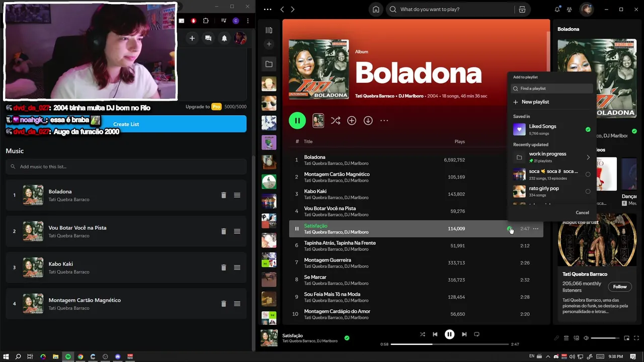Open the browser page notifications bell
This screenshot has width=644, height=362.
[x=224, y=38]
